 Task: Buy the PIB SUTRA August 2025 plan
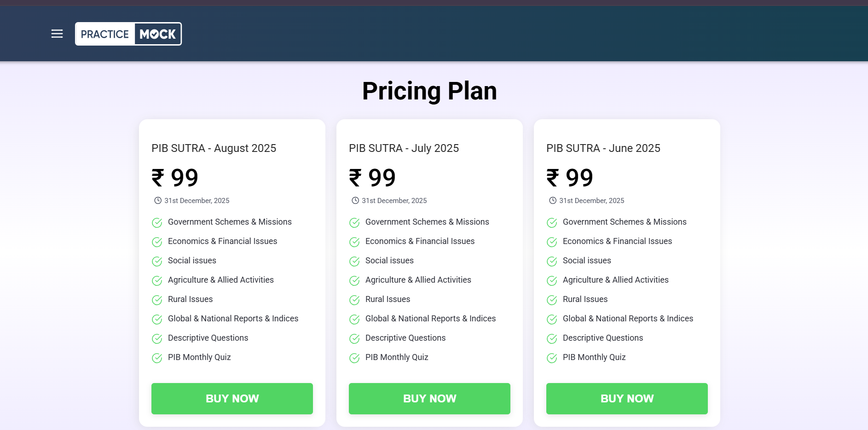[x=232, y=399]
